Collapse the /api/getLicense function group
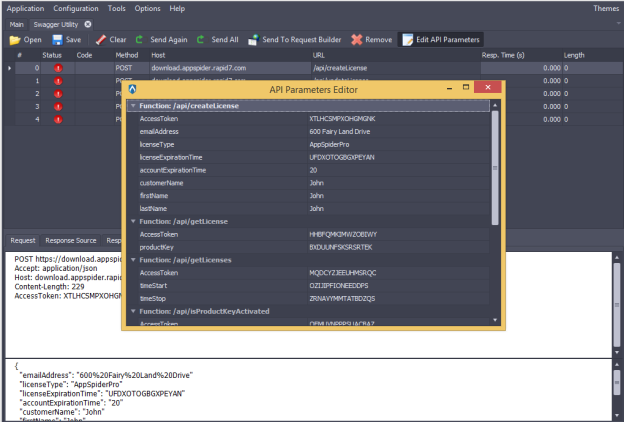 point(134,221)
